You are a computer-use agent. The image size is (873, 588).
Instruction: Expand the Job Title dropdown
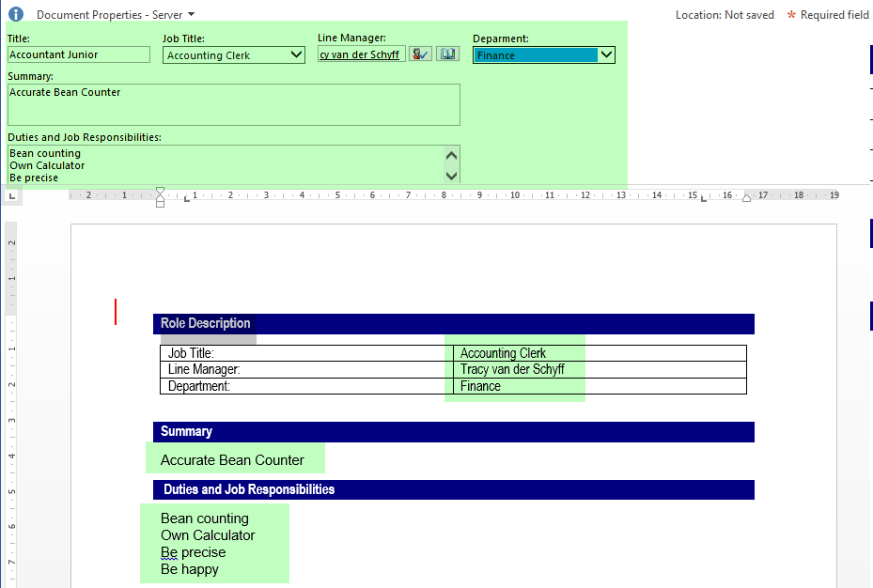coord(297,55)
